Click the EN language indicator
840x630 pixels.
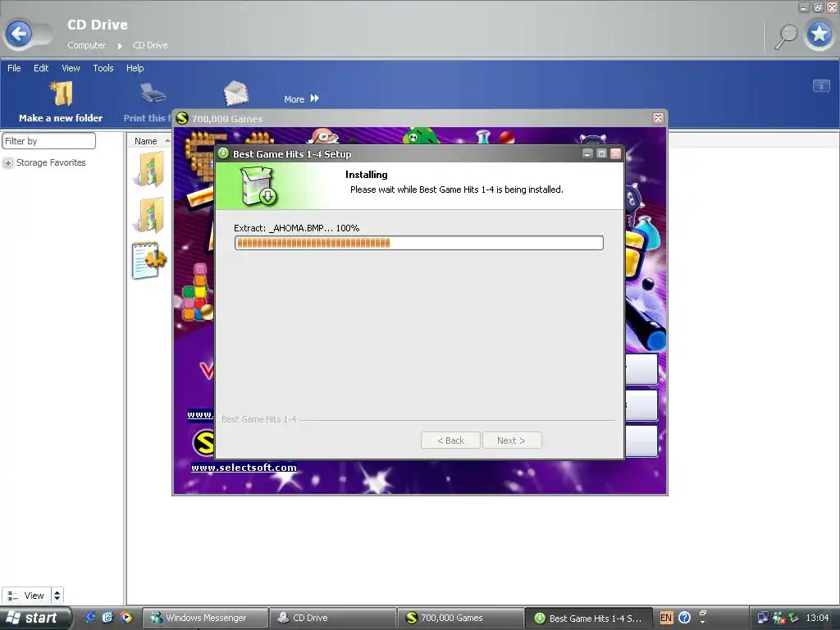pos(666,618)
